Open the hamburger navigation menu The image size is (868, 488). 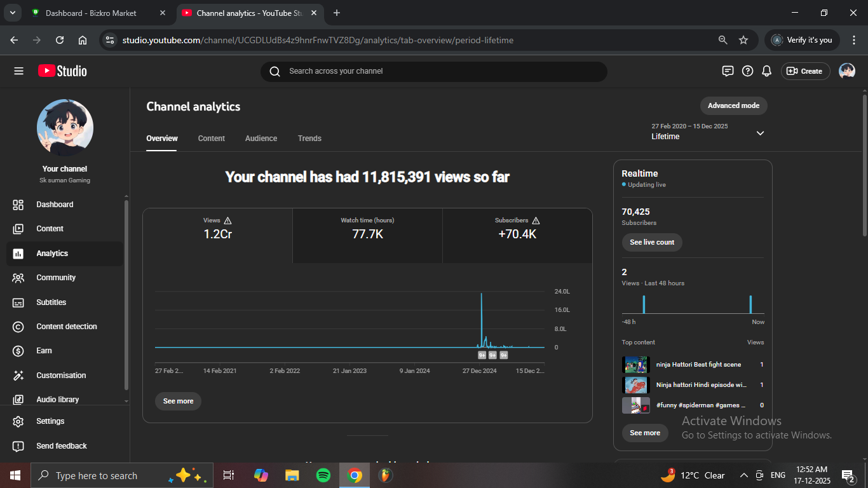pos(18,71)
